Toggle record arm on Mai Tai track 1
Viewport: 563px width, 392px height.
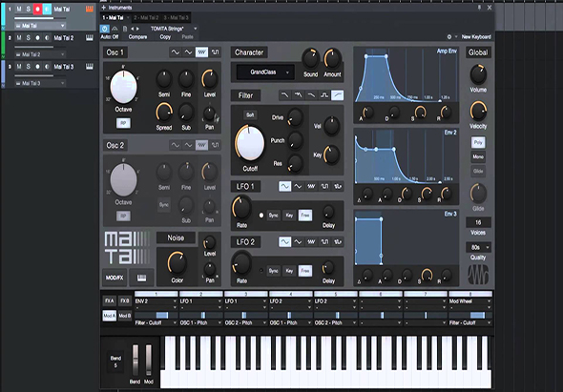37,9
